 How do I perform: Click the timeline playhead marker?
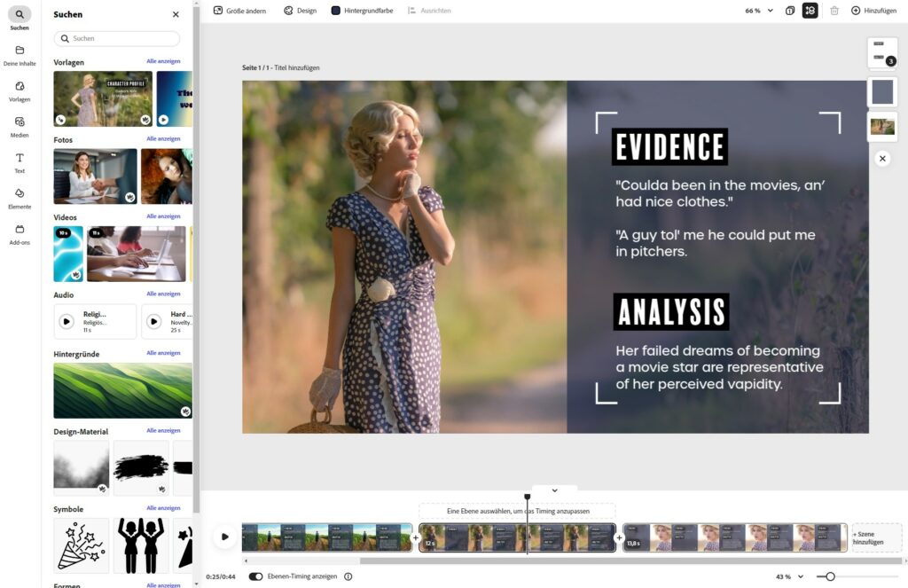click(527, 497)
